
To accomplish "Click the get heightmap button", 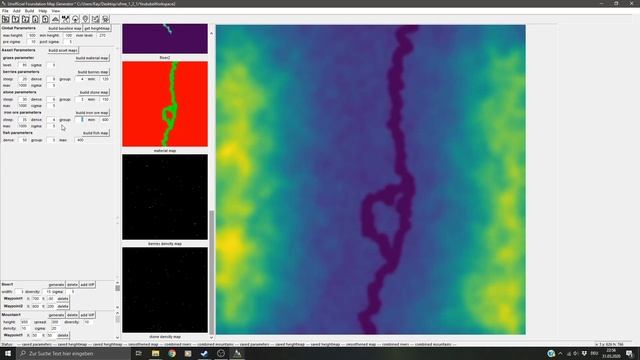I will tap(97, 28).
